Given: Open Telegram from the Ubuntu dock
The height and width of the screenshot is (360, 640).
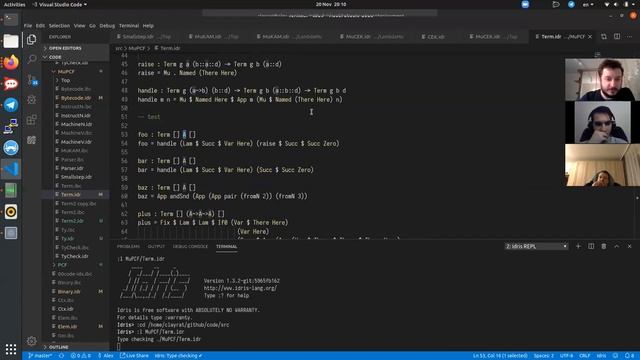Looking at the screenshot, I should 11,105.
